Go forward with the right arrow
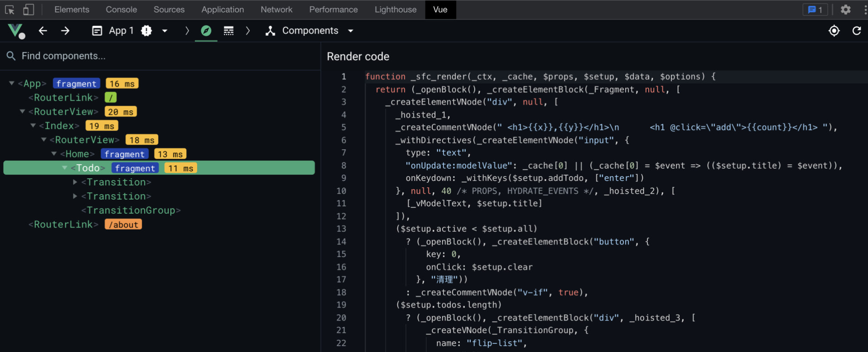Screen dimensions: 868x352 tap(65, 31)
